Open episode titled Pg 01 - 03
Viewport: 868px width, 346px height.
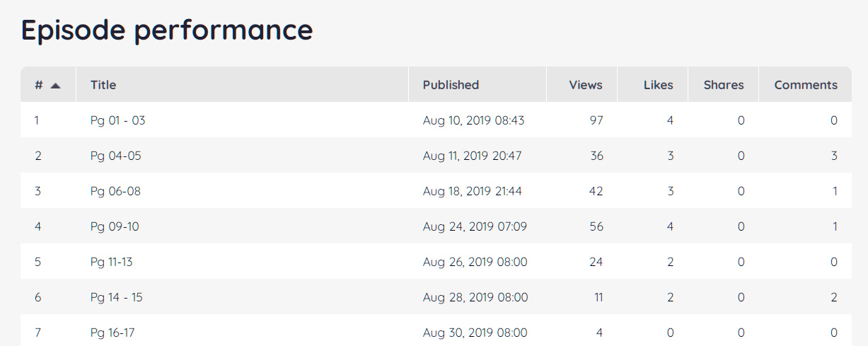117,120
